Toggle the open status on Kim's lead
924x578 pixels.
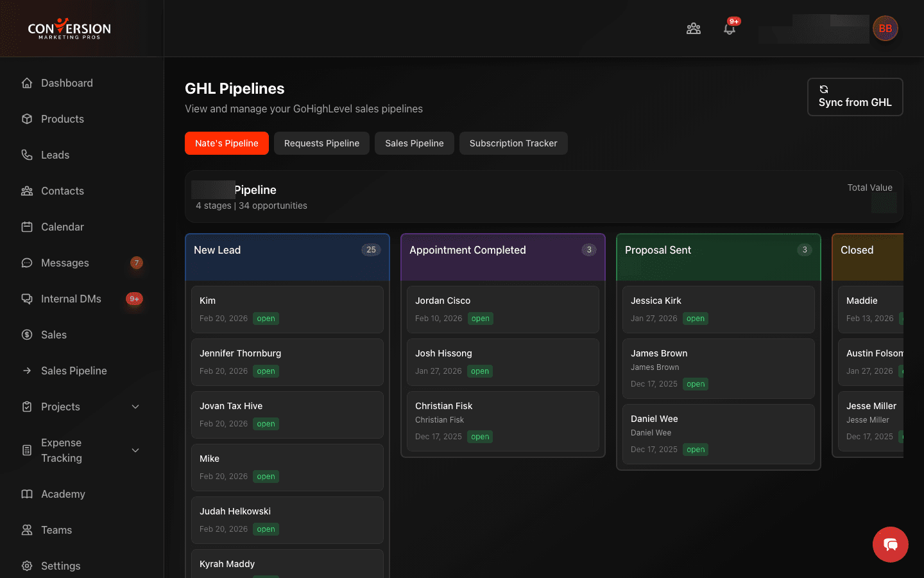click(x=266, y=318)
